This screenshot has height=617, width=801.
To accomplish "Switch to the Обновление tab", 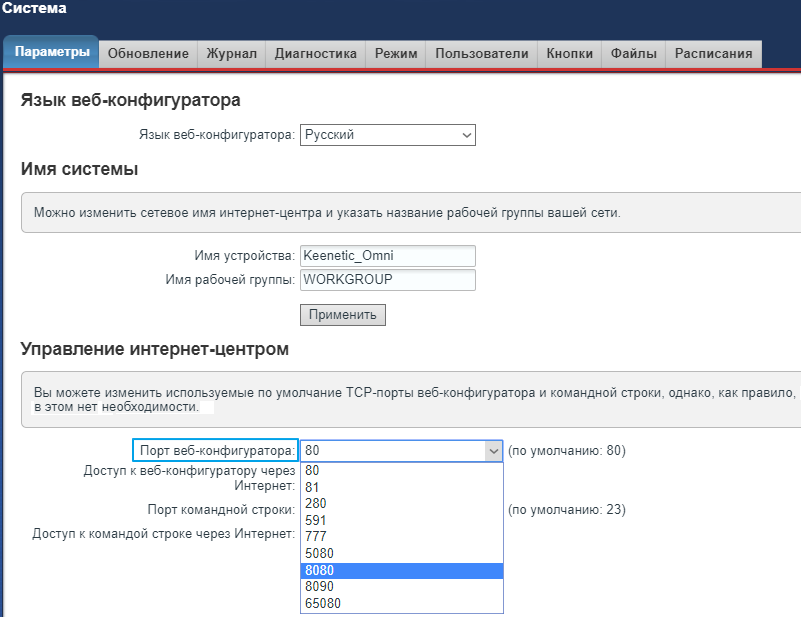I will pyautogui.click(x=148, y=54).
